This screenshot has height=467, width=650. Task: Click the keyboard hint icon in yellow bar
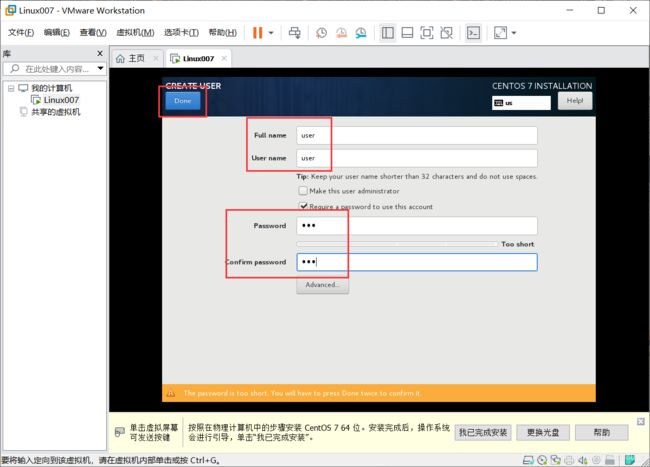[x=119, y=433]
